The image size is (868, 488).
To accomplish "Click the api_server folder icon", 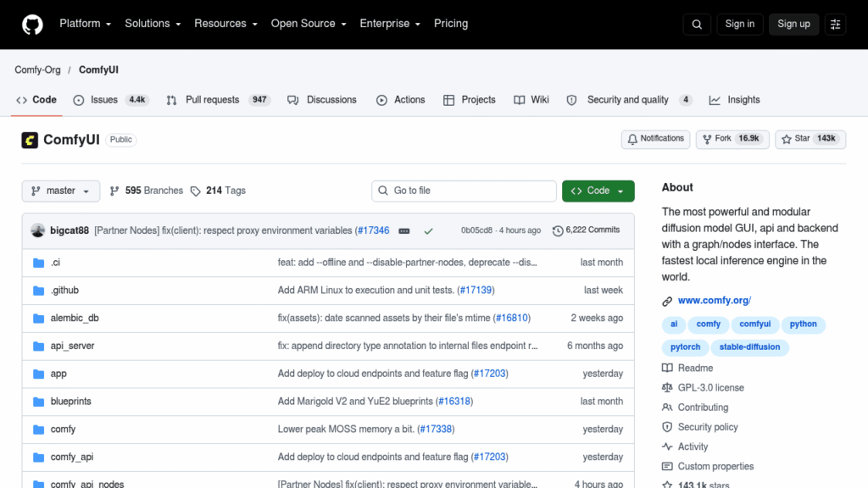I will (38, 346).
